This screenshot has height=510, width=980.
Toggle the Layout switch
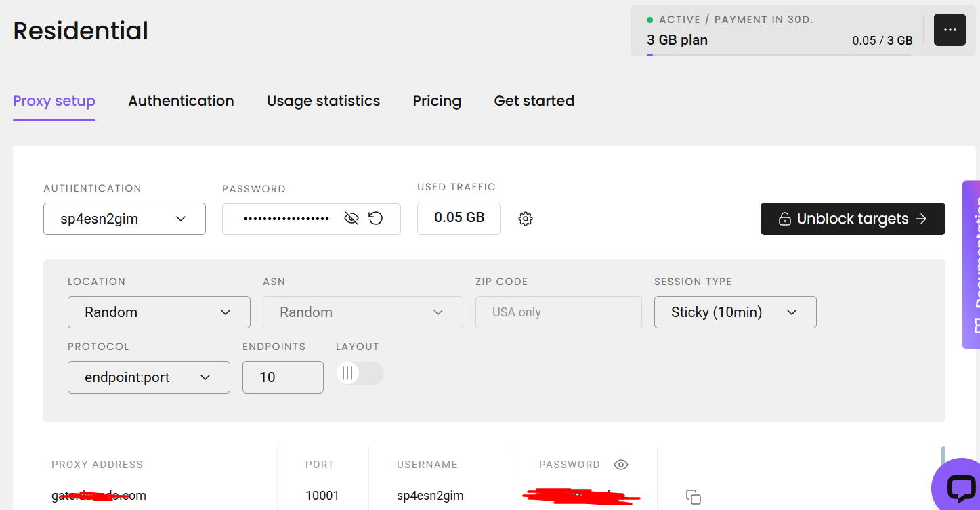click(360, 373)
